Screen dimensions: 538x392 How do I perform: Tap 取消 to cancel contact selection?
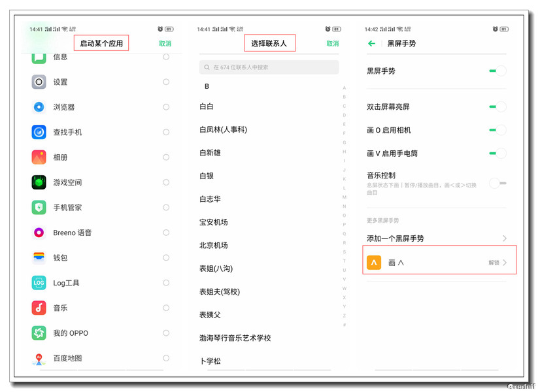coord(332,42)
